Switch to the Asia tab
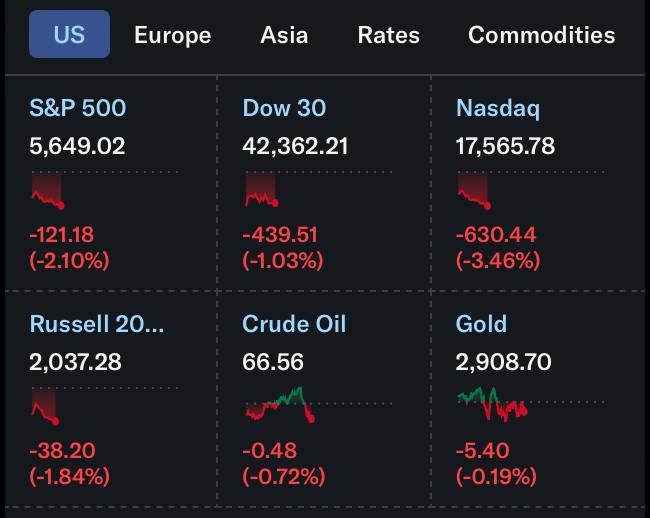650x518 pixels. pos(284,35)
